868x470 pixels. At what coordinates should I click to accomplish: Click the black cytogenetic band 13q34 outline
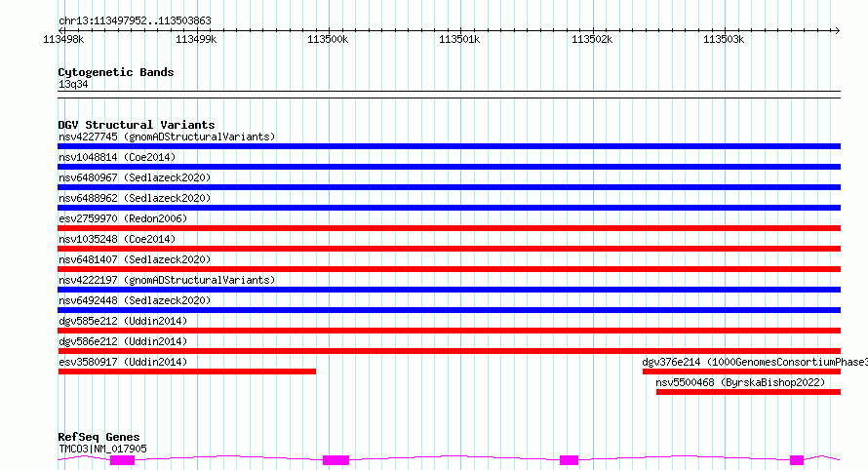point(449,95)
